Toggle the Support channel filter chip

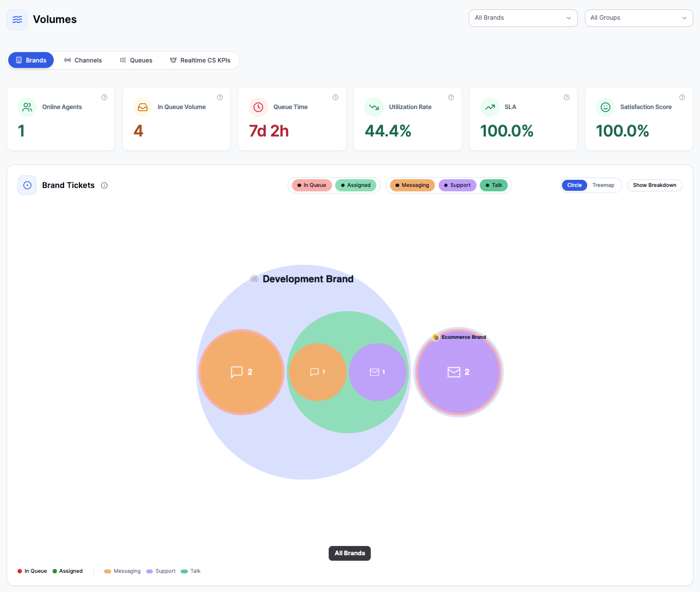457,185
